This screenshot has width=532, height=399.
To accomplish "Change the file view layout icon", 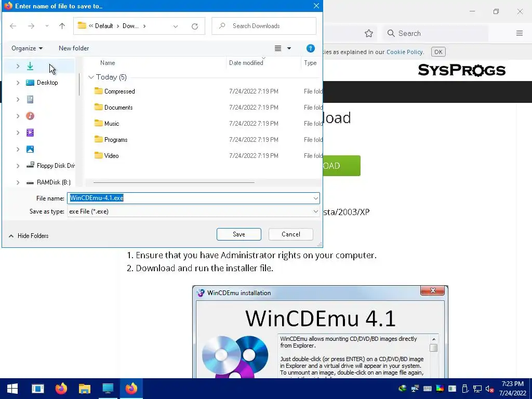I will [278, 48].
